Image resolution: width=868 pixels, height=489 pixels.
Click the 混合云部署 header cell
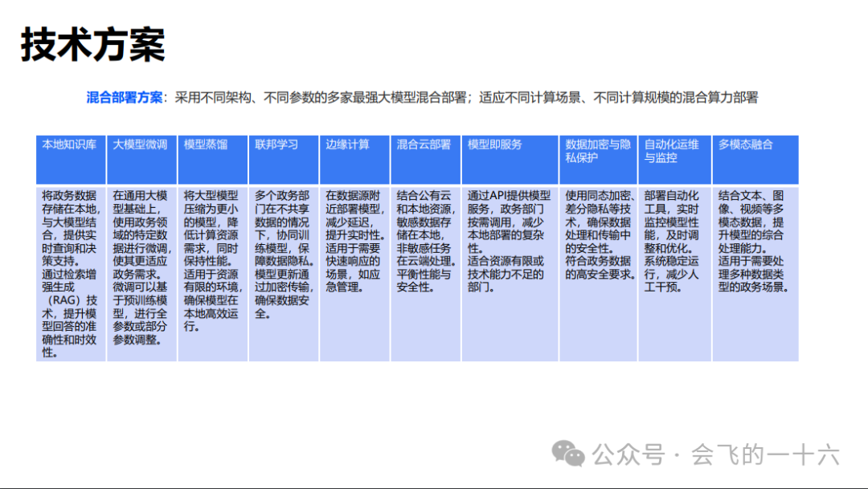[x=425, y=159]
